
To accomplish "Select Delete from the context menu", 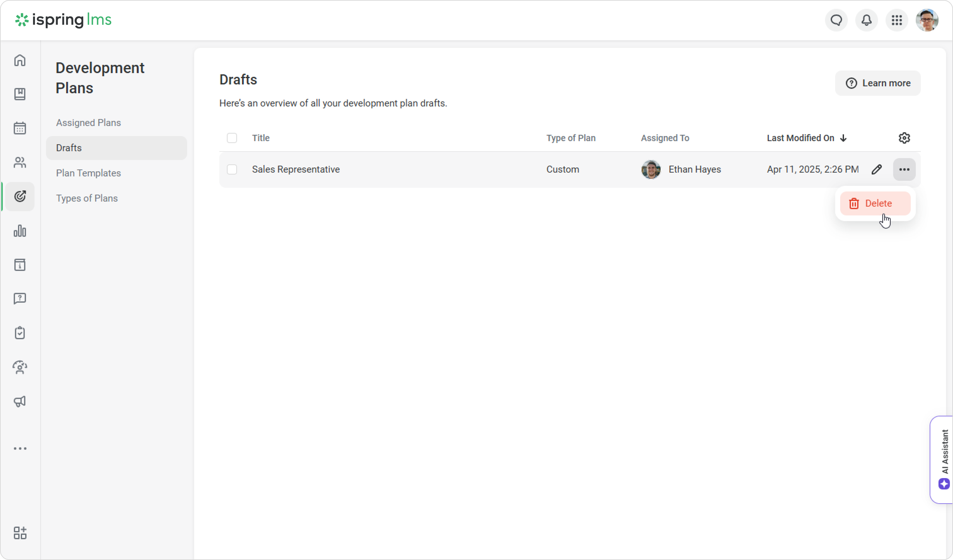I will pos(875,203).
